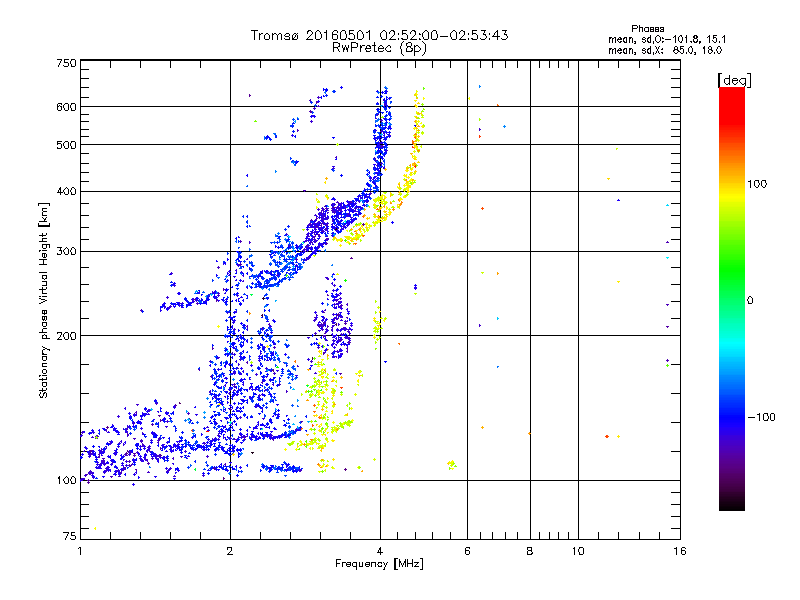800x600 pixels.
Task: Click the green zero-degree band of the colorbar
Action: [732, 300]
